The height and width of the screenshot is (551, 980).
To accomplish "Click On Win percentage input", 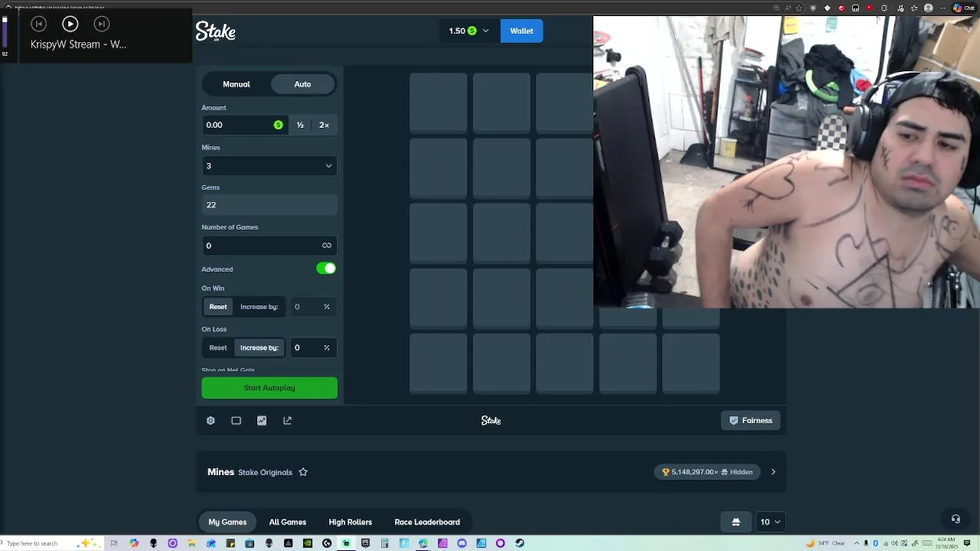I will (x=312, y=307).
